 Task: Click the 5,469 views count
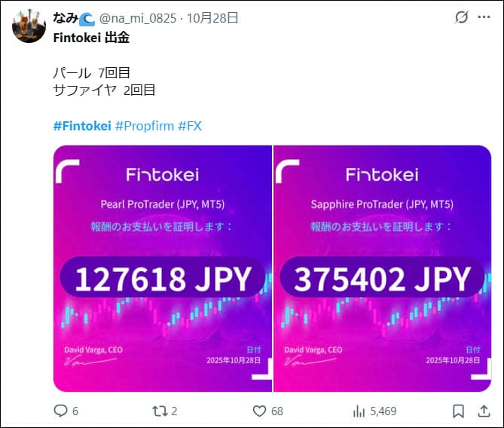(383, 411)
